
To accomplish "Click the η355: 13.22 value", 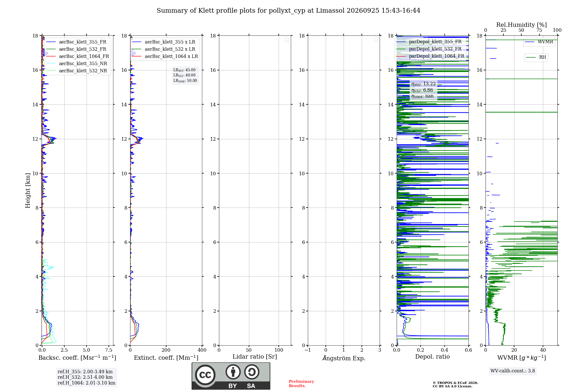I will (424, 84).
